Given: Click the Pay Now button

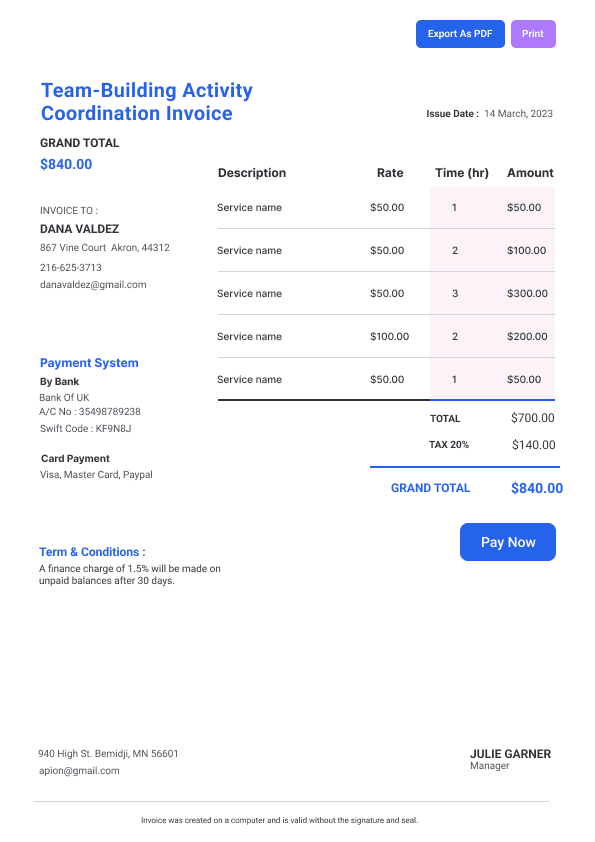Looking at the screenshot, I should pos(508,542).
